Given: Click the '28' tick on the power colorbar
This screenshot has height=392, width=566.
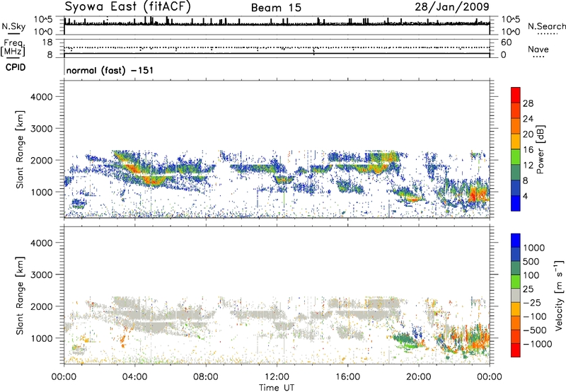Looking at the screenshot, I should pyautogui.click(x=528, y=103).
